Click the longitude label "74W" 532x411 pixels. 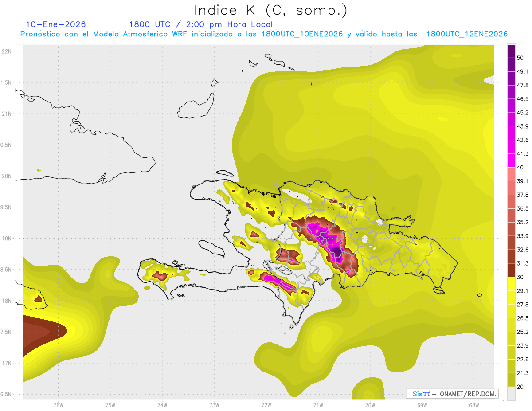tap(162, 405)
